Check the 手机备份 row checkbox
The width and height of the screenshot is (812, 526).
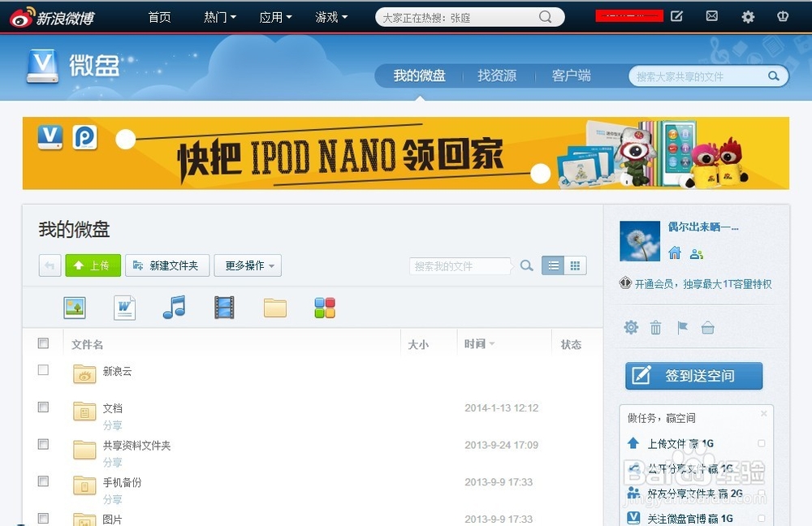(44, 481)
